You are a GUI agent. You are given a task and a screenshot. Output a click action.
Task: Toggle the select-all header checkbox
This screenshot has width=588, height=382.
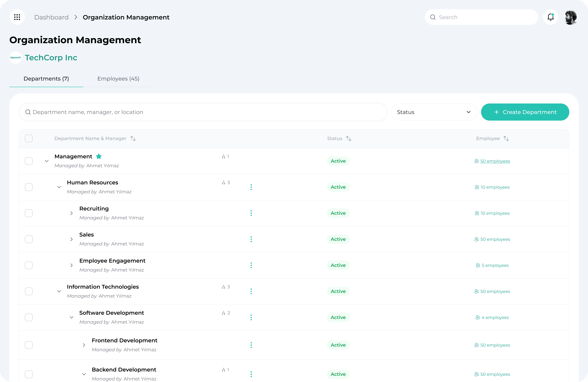(x=29, y=138)
